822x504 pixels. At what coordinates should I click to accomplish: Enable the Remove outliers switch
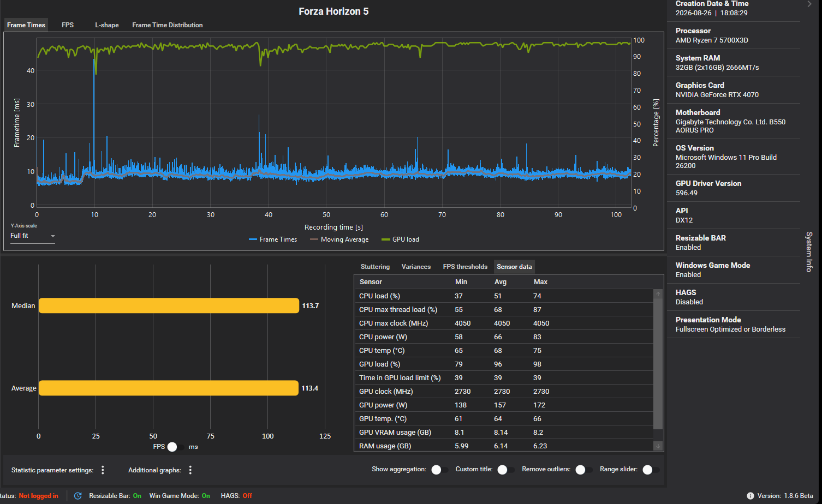(x=584, y=470)
